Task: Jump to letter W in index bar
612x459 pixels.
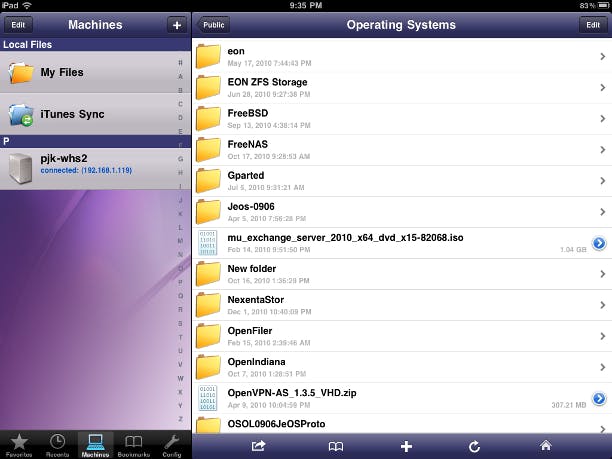Action: [180, 378]
